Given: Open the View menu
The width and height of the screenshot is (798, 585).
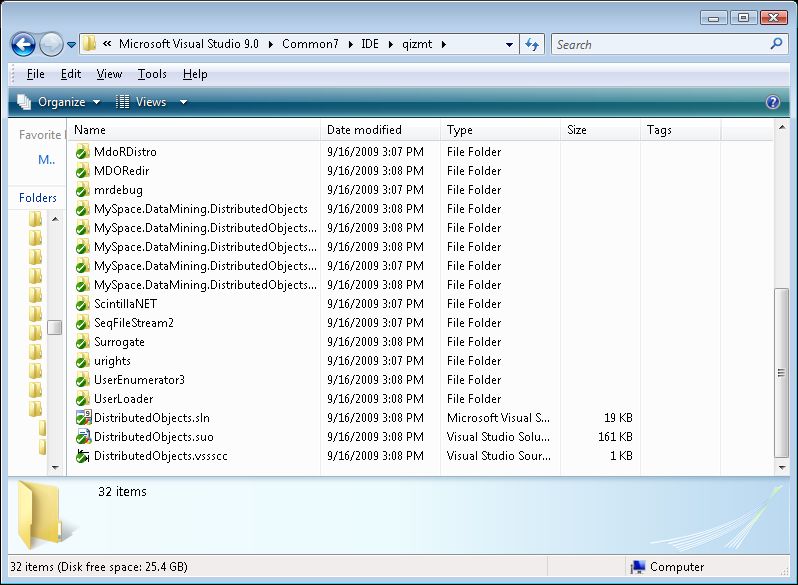Looking at the screenshot, I should click(x=109, y=74).
